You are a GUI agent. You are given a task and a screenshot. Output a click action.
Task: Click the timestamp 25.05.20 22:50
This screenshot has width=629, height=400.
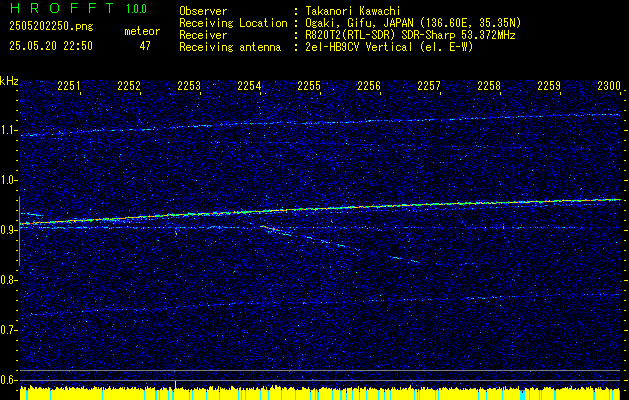click(x=51, y=46)
